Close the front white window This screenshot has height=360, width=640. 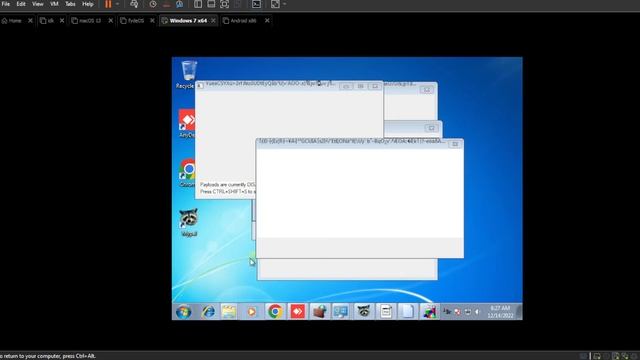point(455,144)
